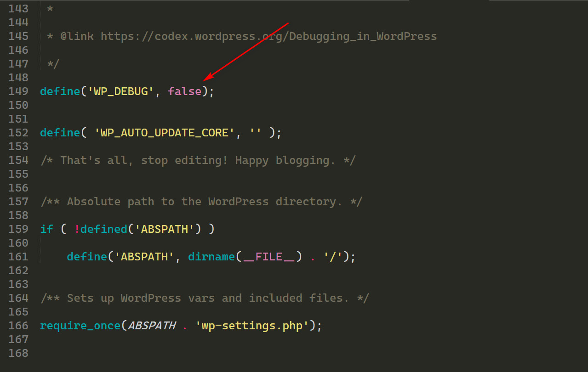Click the 'false' value in WP_DEBUG define
The width and height of the screenshot is (588, 372).
point(184,91)
